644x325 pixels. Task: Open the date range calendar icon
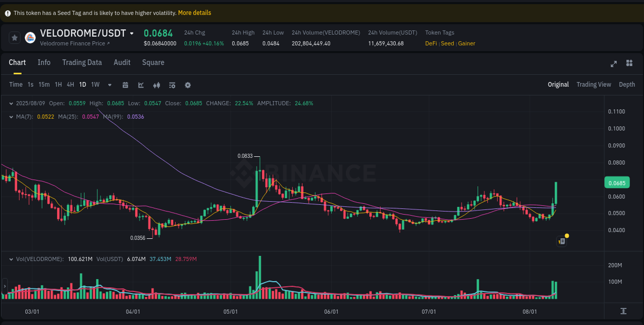125,85
